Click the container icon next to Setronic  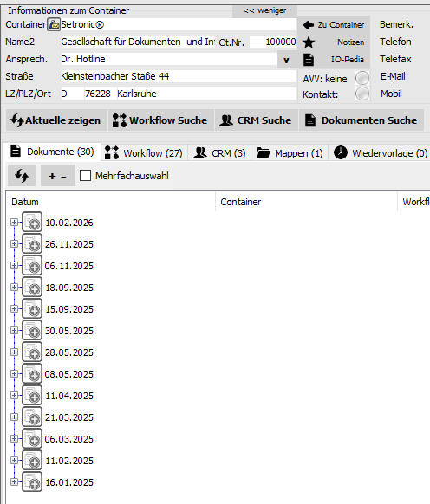pyautogui.click(x=54, y=24)
